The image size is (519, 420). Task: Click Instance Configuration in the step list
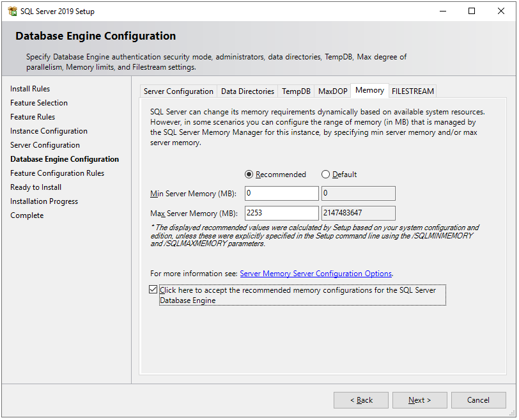pyautogui.click(x=49, y=131)
